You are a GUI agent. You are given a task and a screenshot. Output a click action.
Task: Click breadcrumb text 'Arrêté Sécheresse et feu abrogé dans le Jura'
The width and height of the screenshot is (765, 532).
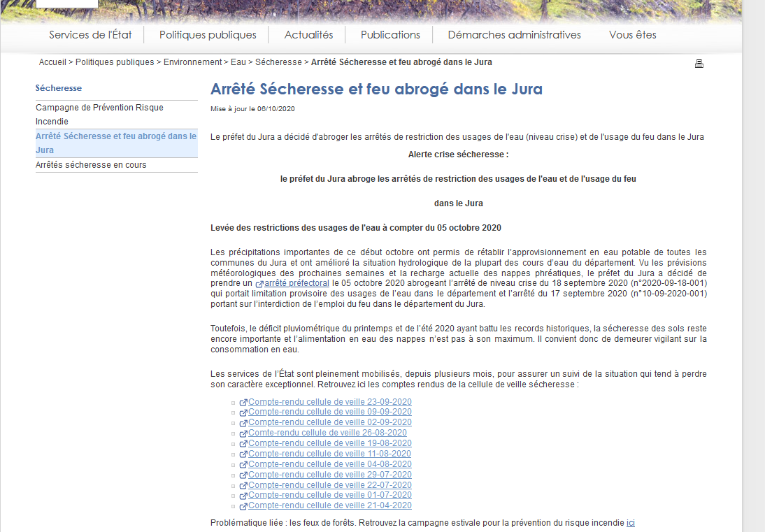point(401,62)
